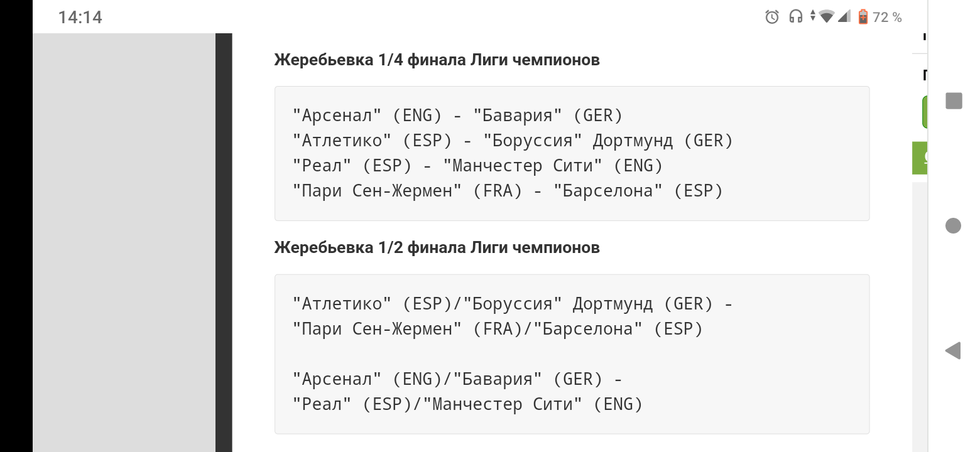Screen dimensions: 980x452
Task: Tap the upper green rounded button on the right
Action: tap(925, 112)
